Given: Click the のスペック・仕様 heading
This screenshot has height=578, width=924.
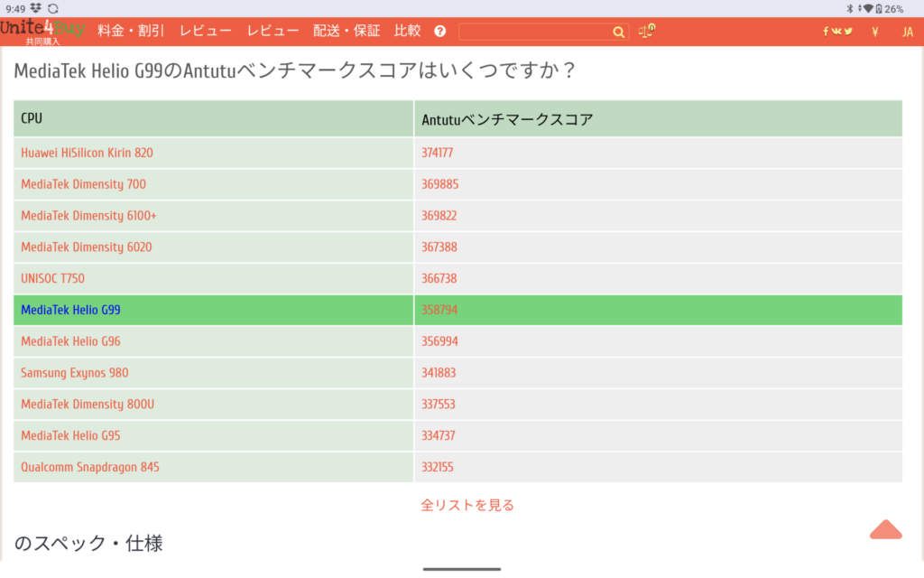Looking at the screenshot, I should coord(88,543).
